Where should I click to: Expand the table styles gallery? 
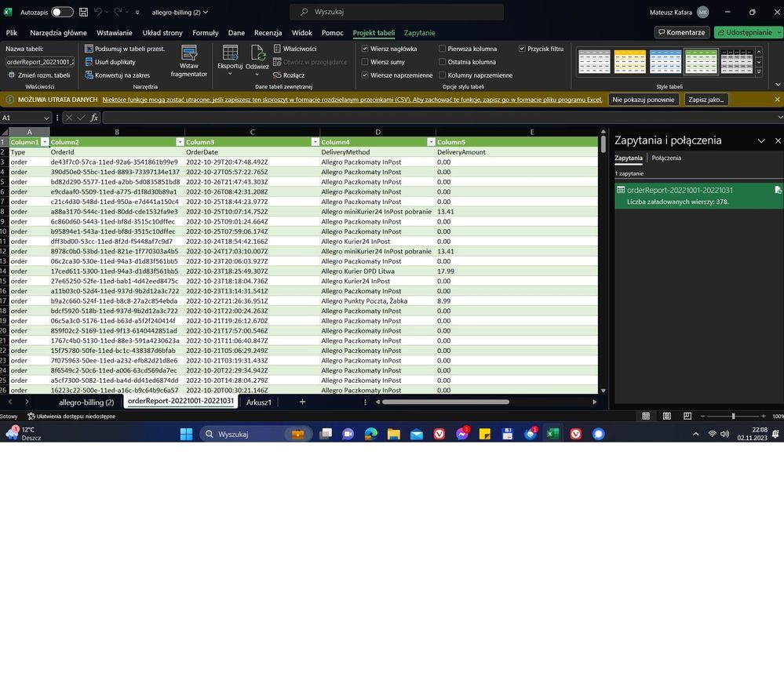759,71
